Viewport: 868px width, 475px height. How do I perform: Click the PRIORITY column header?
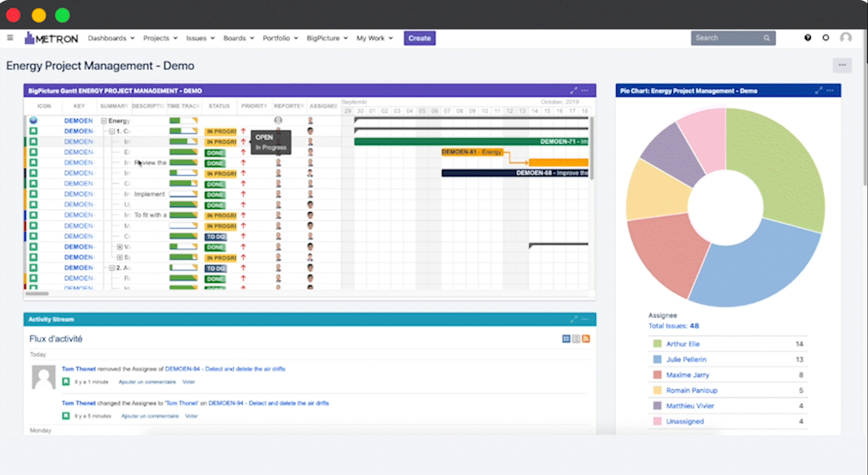[254, 106]
